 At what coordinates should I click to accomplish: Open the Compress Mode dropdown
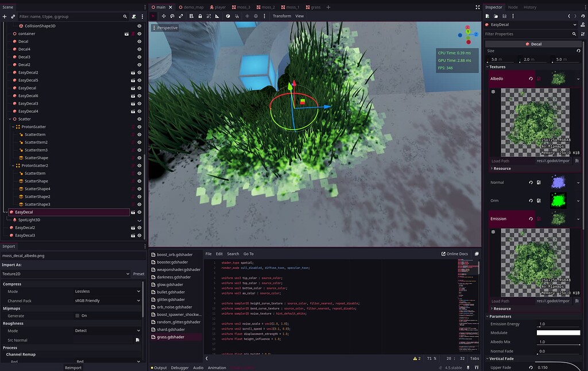pyautogui.click(x=107, y=291)
